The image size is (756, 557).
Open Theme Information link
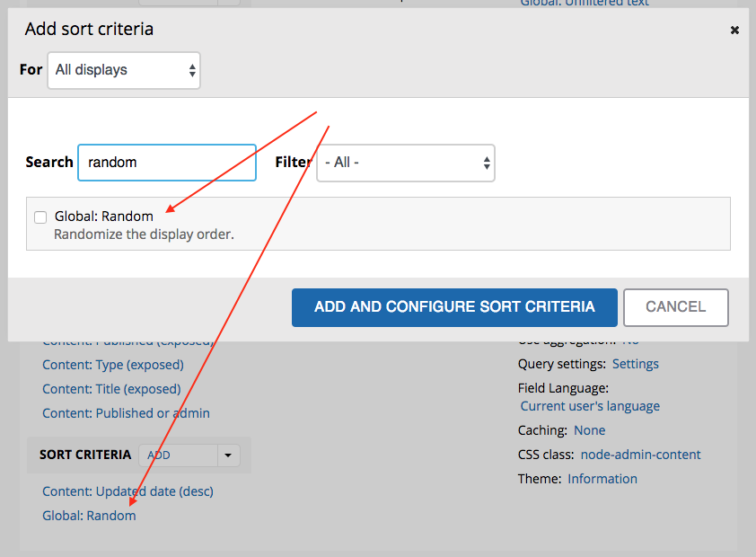pos(602,479)
